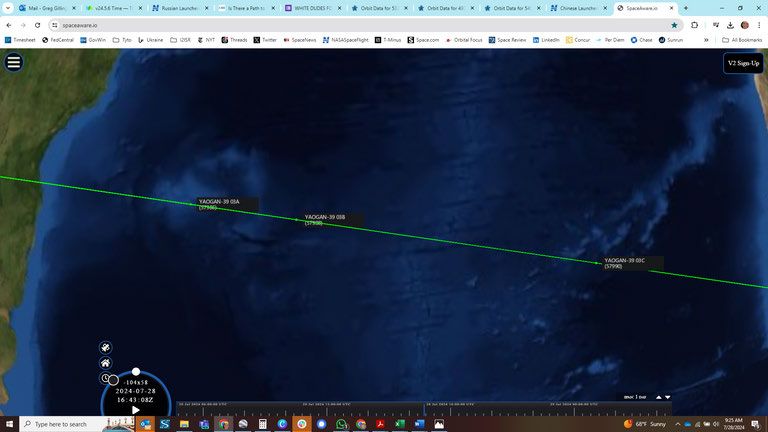
Task: Open the Photos app from taskbar
Action: point(439,424)
